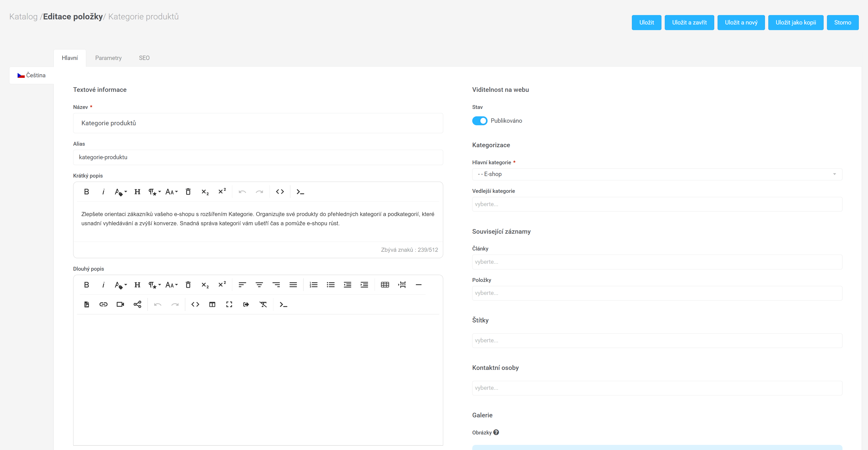868x450 pixels.
Task: Click into the Alias input field
Action: (258, 157)
